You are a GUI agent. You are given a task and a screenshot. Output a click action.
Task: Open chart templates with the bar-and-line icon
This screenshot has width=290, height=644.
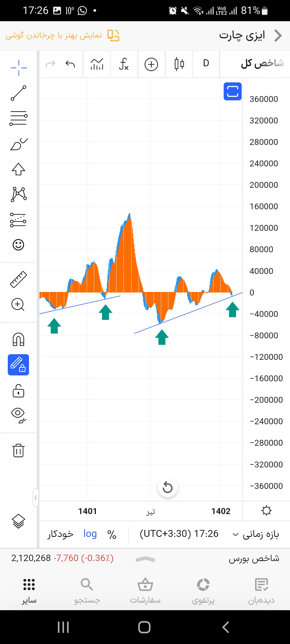coord(97,64)
